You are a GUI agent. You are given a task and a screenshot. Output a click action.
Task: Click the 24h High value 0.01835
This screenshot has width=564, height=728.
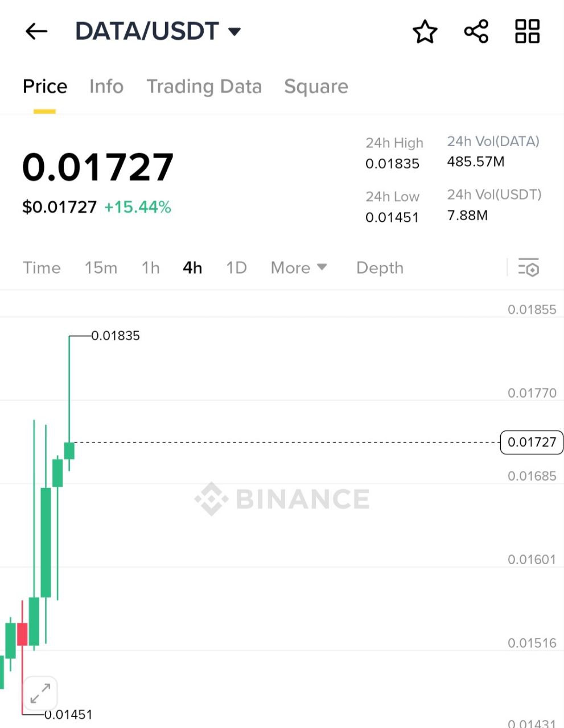point(392,164)
